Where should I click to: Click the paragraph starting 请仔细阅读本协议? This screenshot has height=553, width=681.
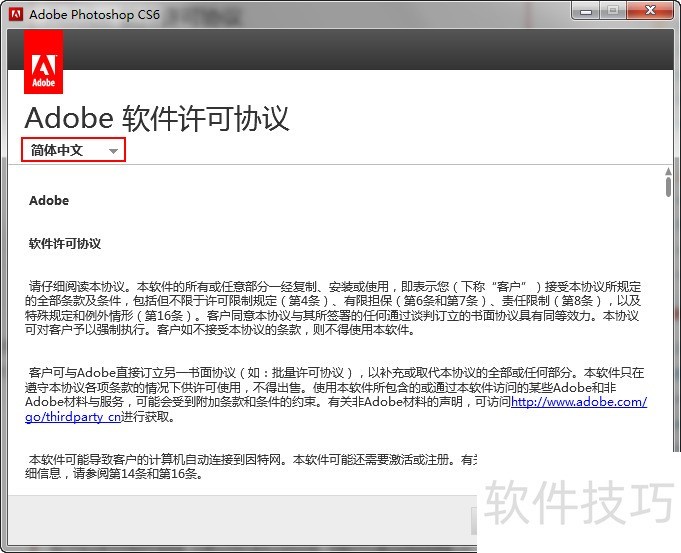click(x=333, y=308)
